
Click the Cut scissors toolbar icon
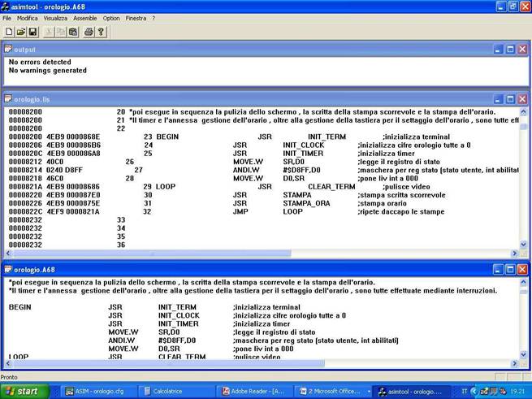pos(48,32)
